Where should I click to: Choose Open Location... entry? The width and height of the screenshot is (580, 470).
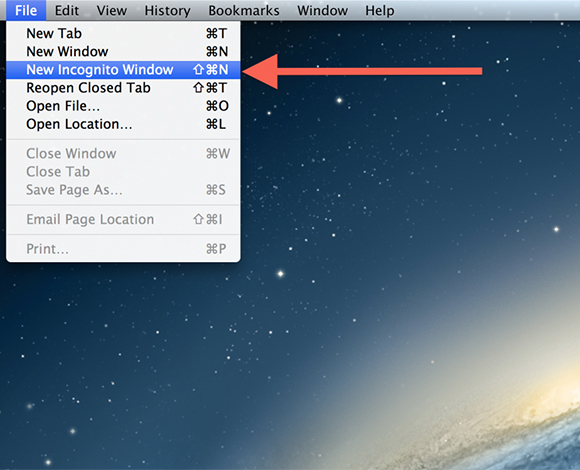point(123,124)
